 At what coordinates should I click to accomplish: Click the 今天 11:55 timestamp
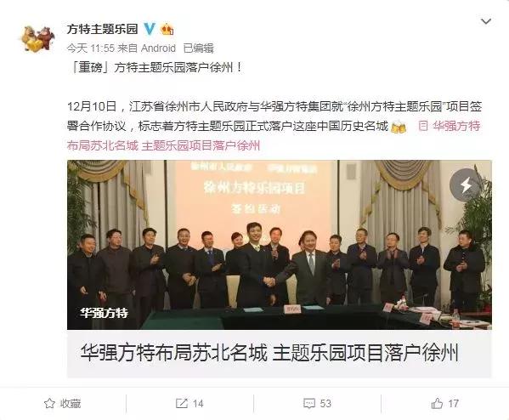pos(91,48)
